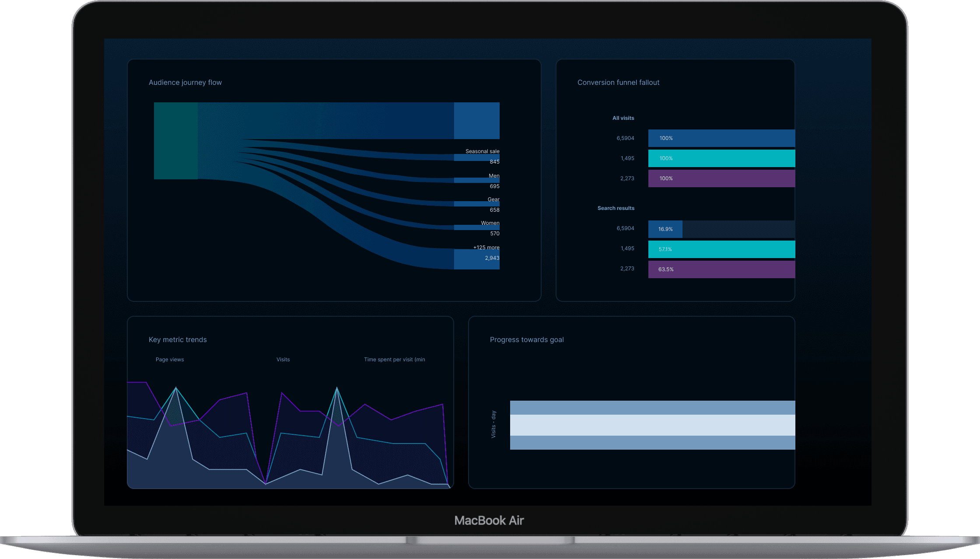980x559 pixels.
Task: Select the Gear flow node
Action: pos(476,204)
